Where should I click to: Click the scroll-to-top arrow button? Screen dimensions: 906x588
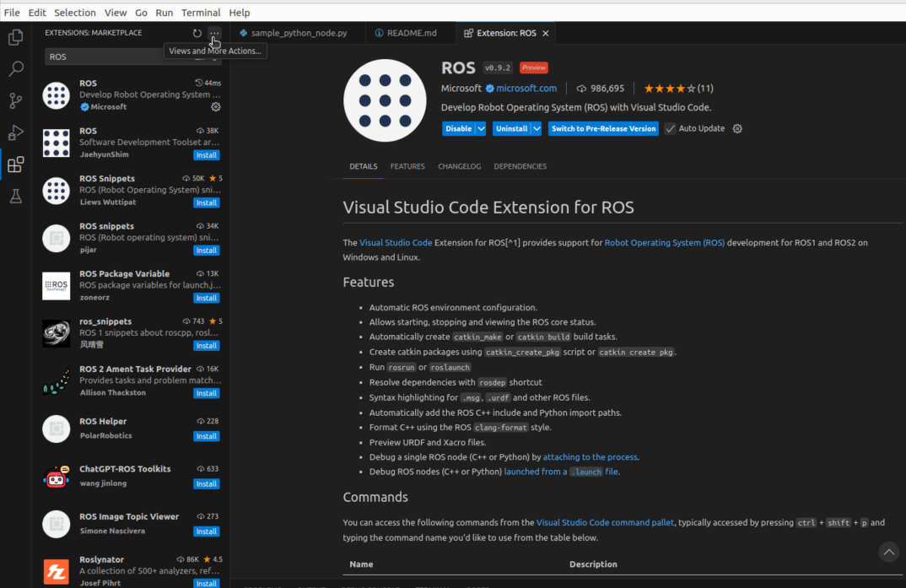888,553
